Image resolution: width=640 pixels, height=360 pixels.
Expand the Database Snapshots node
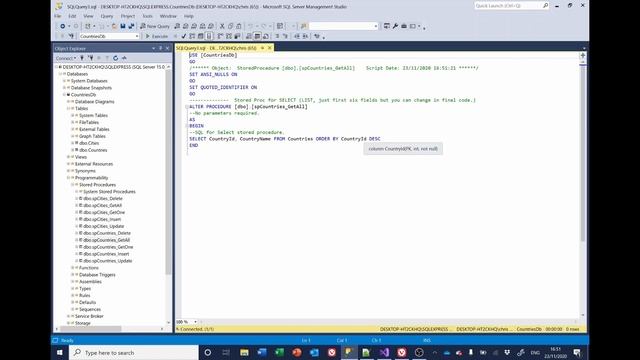click(x=64, y=88)
